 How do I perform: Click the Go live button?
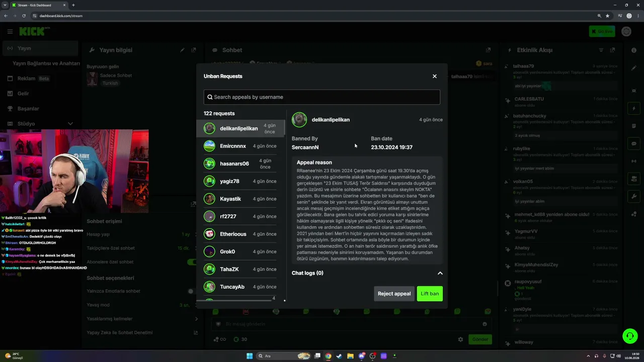point(602,32)
